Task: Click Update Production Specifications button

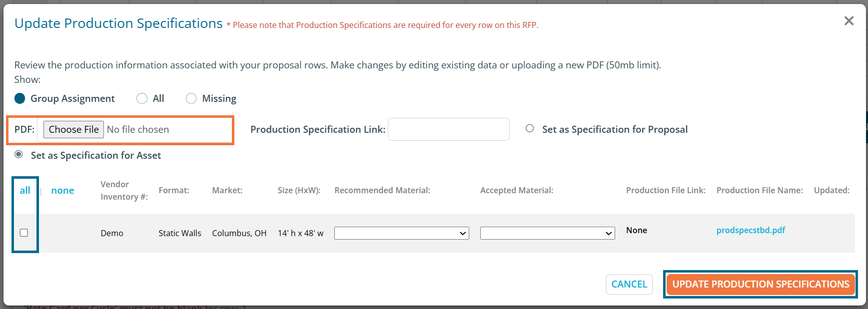Action: pyautogui.click(x=760, y=284)
